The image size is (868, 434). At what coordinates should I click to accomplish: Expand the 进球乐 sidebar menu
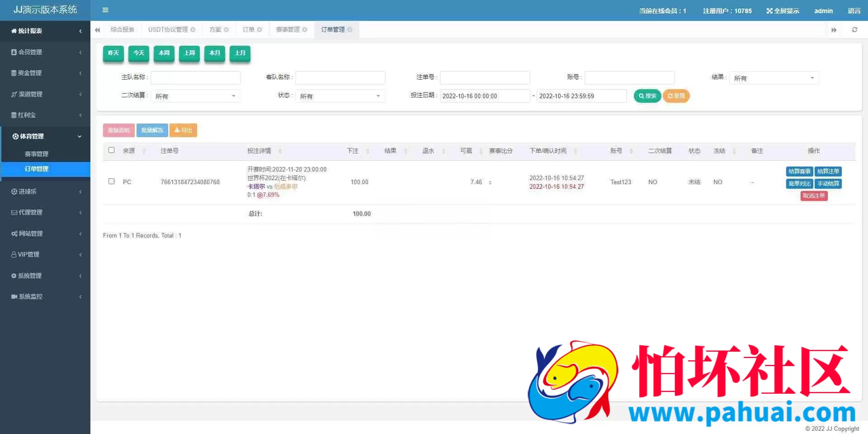tap(45, 191)
